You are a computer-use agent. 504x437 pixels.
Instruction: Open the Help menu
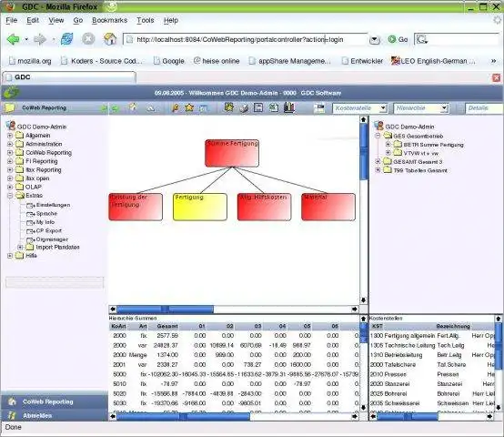(171, 20)
